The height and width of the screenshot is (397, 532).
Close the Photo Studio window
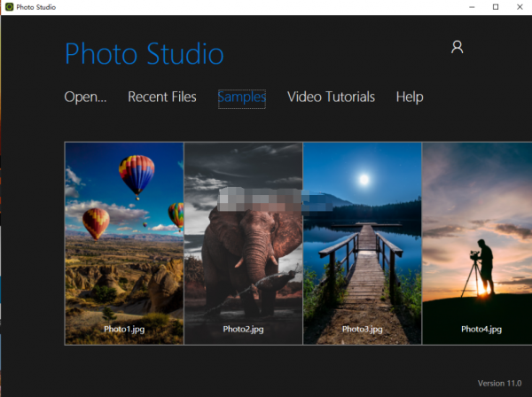(x=520, y=7)
